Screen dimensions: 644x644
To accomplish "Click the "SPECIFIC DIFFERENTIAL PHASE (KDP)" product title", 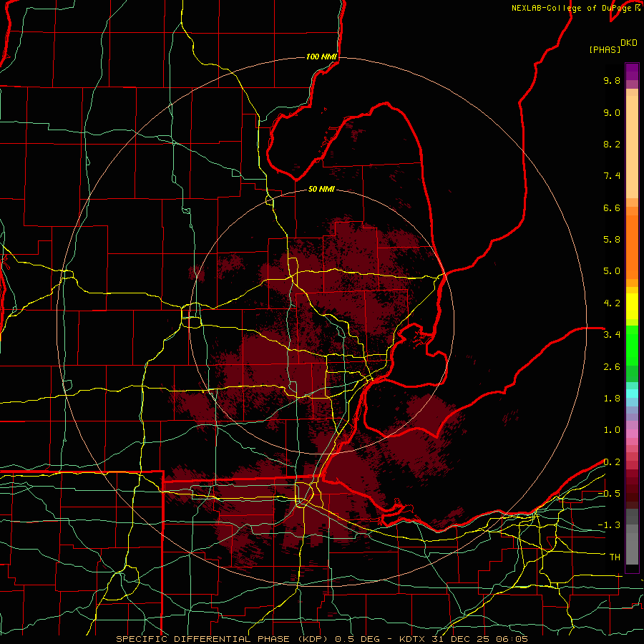I will coord(223,639).
